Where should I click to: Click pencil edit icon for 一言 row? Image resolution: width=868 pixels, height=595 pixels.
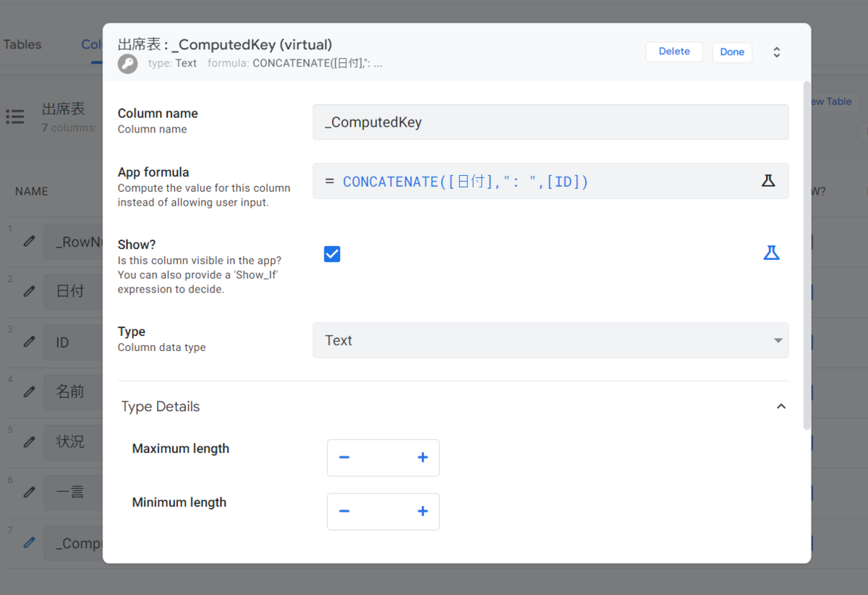tap(29, 492)
